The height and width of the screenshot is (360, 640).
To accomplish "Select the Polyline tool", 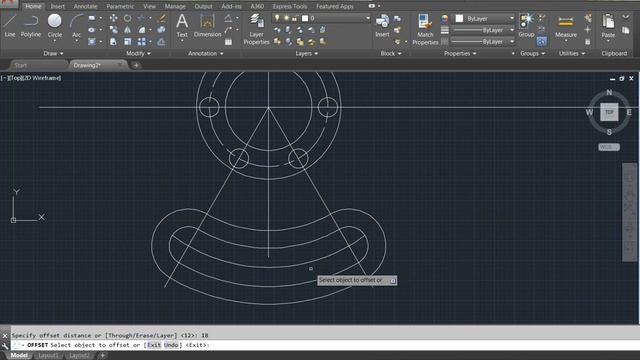I will click(x=31, y=25).
